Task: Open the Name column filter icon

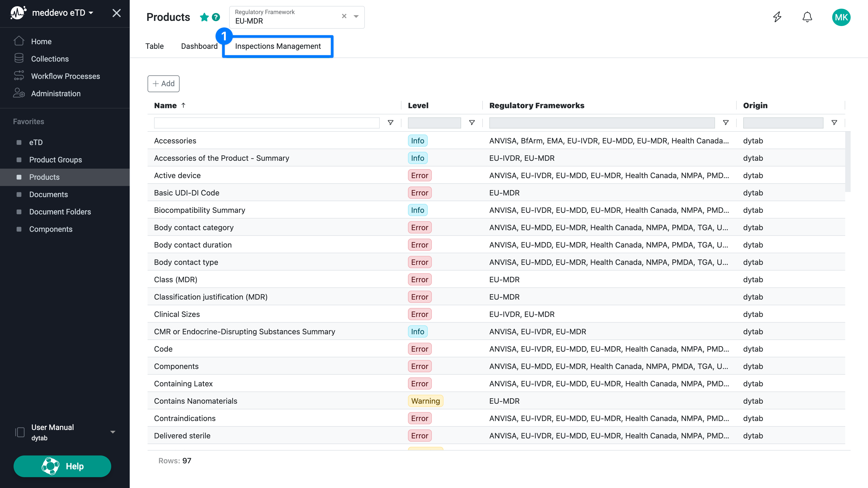Action: click(x=391, y=123)
